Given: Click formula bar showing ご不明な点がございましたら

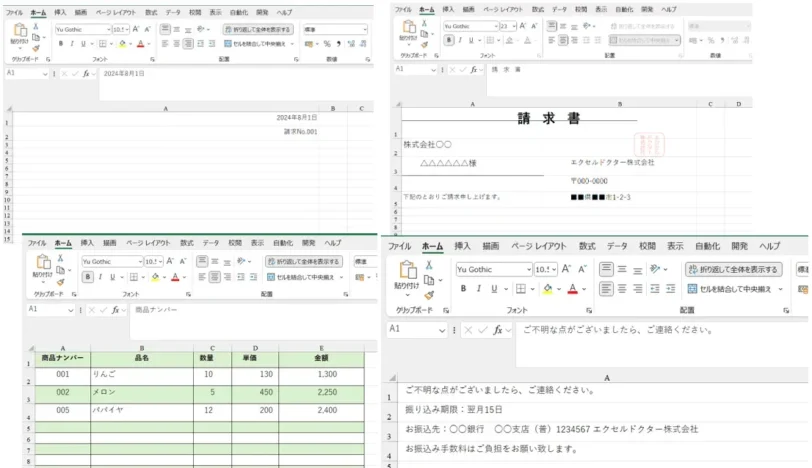Looking at the screenshot, I should (662, 344).
